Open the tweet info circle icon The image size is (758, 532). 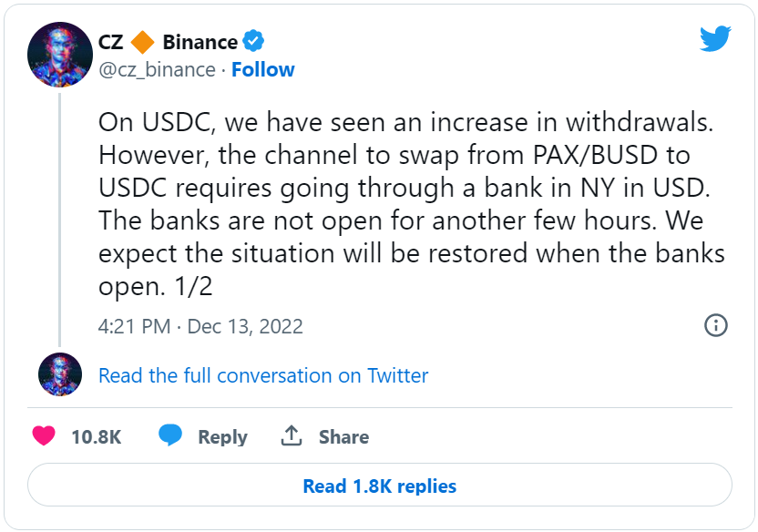716,325
